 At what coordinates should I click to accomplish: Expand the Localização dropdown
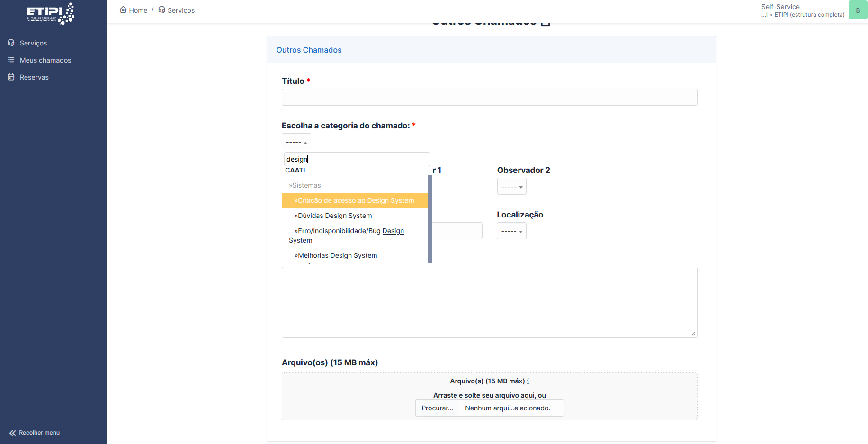(x=511, y=231)
